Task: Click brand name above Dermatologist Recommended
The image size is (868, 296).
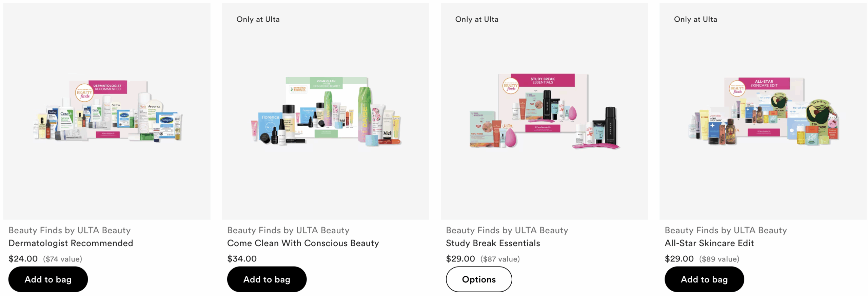Action: click(70, 230)
